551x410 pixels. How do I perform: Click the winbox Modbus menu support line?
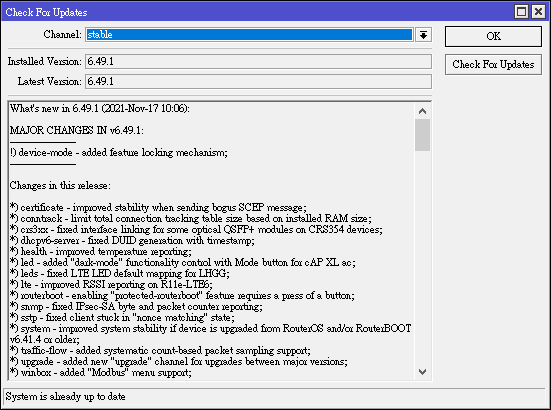pyautogui.click(x=101, y=372)
